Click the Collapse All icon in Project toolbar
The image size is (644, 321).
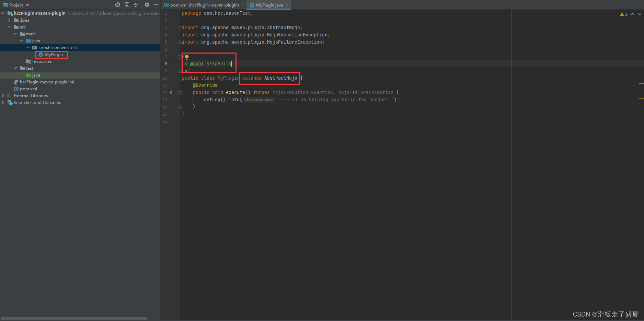135,5
